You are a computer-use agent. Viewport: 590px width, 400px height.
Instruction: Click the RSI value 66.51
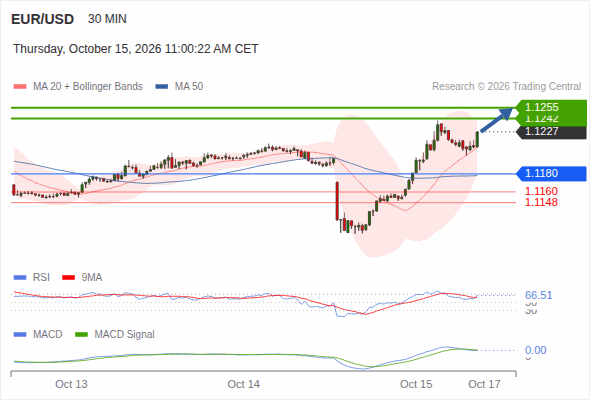point(539,295)
